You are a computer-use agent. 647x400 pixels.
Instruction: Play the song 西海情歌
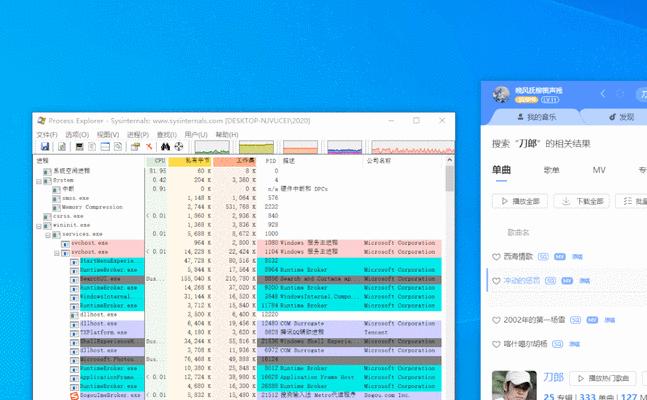[x=518, y=257]
